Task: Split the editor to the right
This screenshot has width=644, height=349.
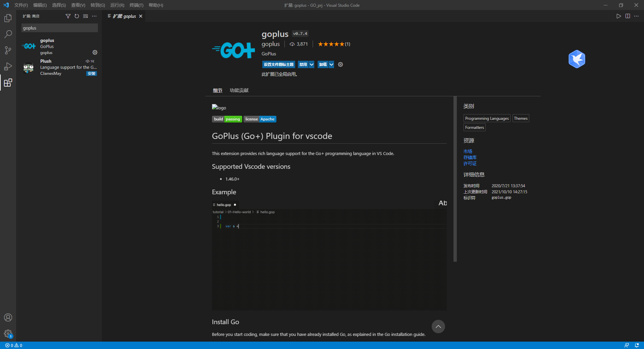Action: tap(628, 16)
